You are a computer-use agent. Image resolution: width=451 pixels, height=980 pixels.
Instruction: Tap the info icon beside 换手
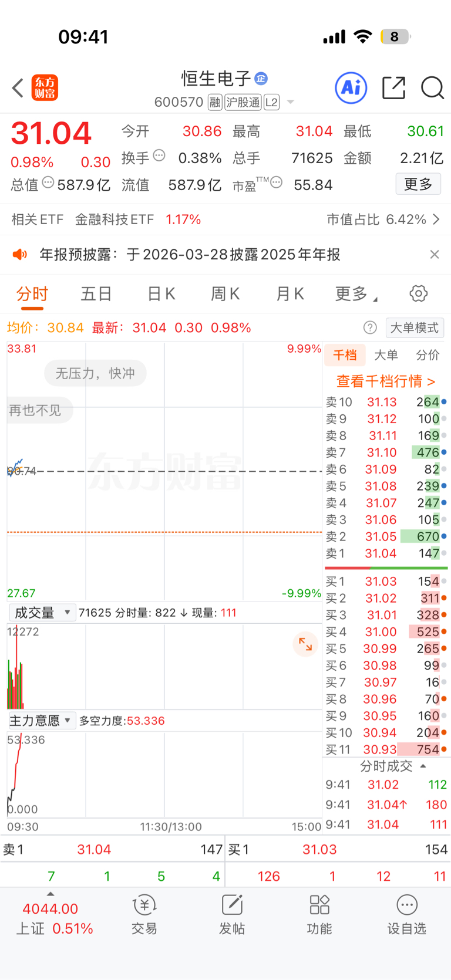pos(159,156)
